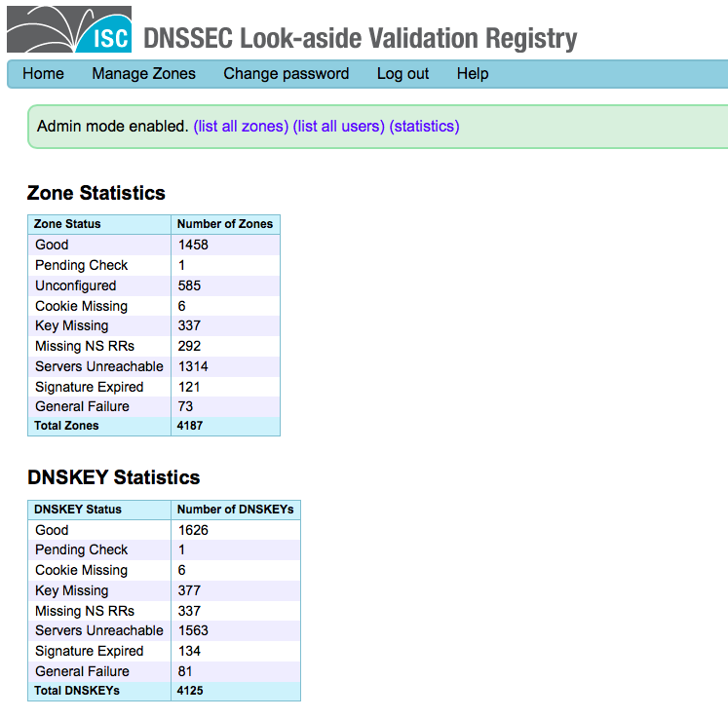Screen dimensions: 728x719
Task: Click Signature Expired in DNSKEY Statistics
Action: coord(90,651)
